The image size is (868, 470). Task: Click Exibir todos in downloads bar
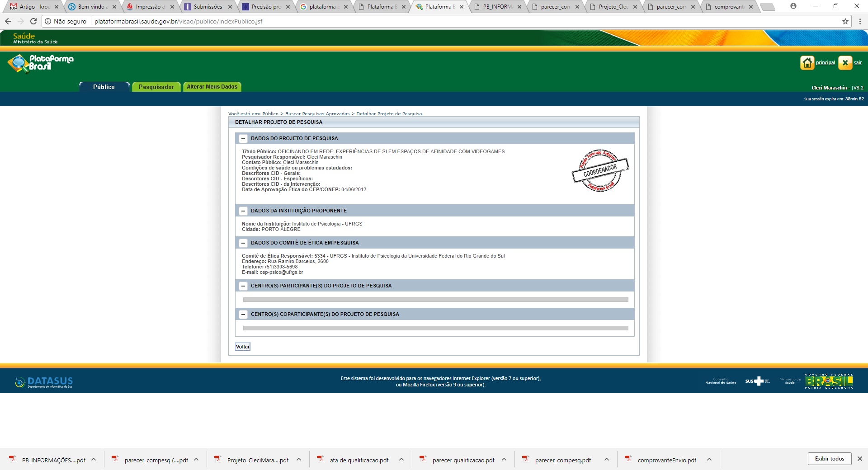(x=829, y=459)
